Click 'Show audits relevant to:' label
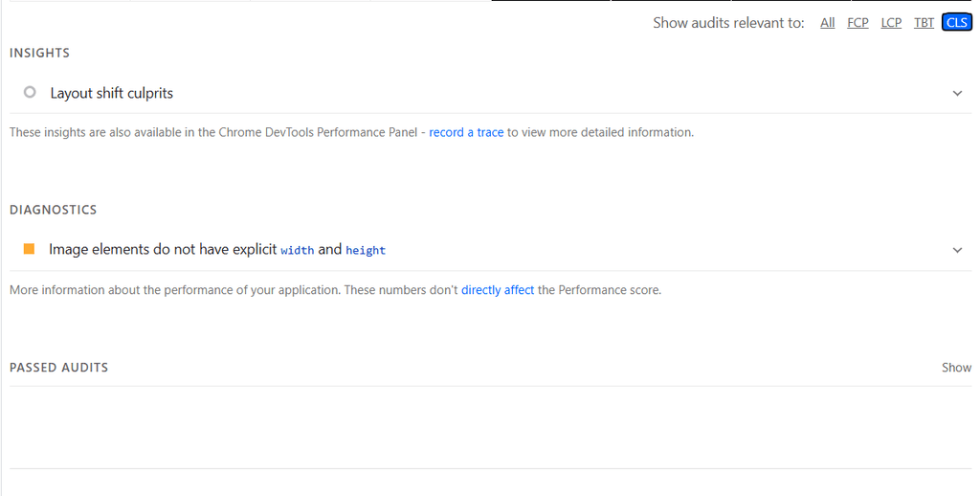 coord(728,23)
